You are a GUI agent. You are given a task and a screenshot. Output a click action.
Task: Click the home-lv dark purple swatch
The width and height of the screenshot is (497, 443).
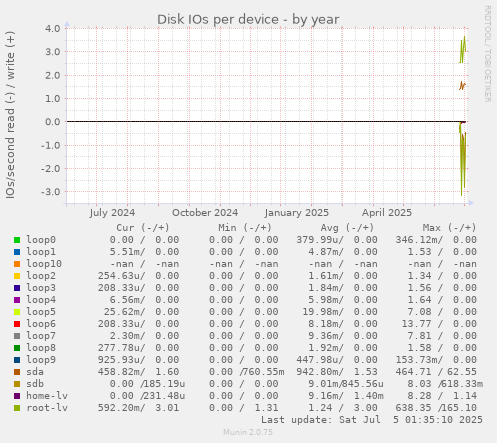point(17,396)
